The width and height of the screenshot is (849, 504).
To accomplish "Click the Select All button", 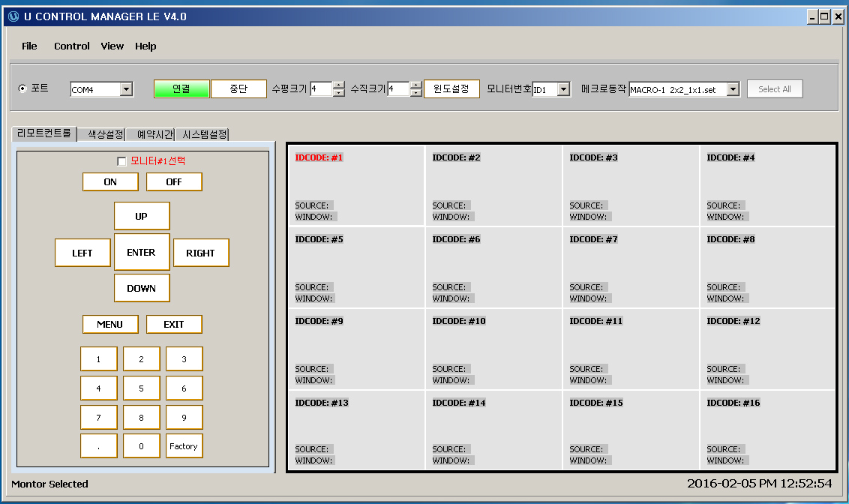I will [x=774, y=89].
